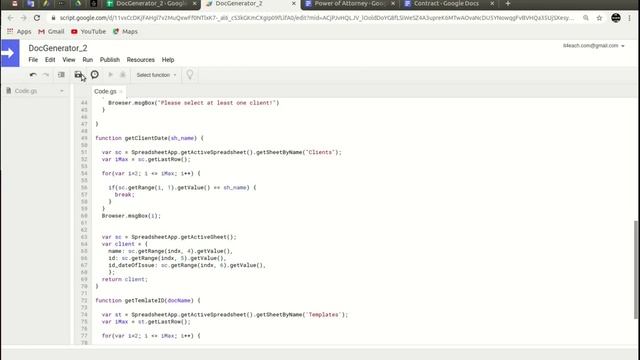Click the zoom magnifier icon in address bar
This screenshot has height=360, width=640.
[586, 18]
